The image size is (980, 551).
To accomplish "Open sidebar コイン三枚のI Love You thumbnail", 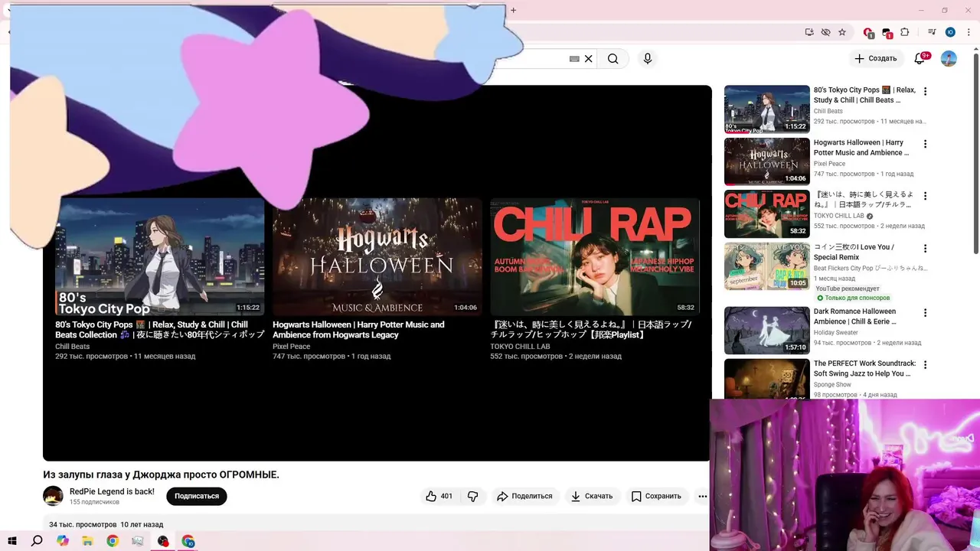I will click(x=766, y=266).
